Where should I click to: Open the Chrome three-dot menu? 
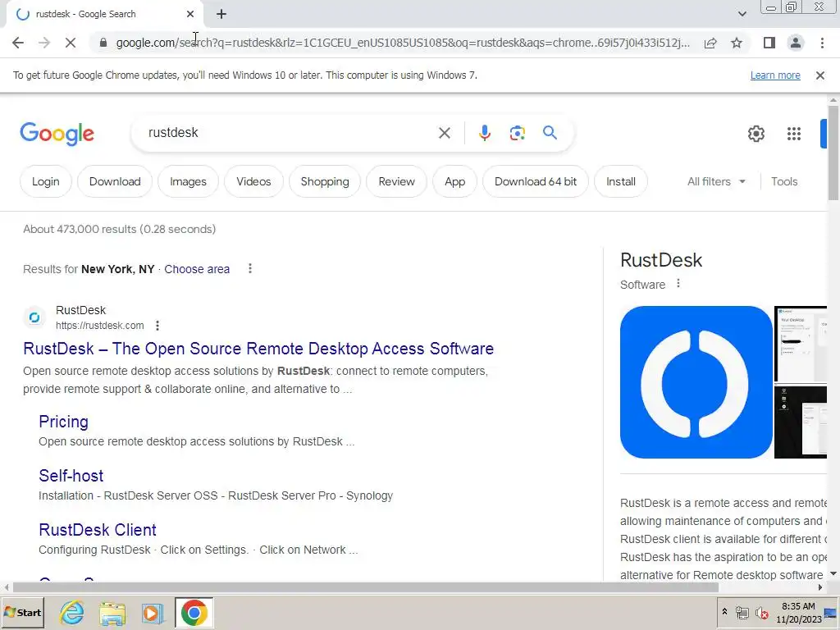pos(822,43)
